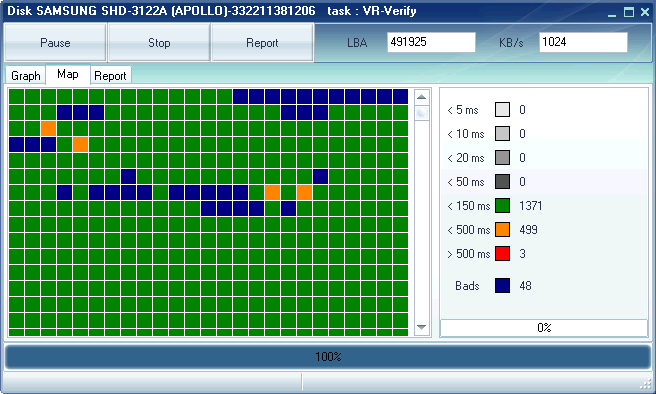
Task: Switch to the Graph tab
Action: tap(26, 76)
